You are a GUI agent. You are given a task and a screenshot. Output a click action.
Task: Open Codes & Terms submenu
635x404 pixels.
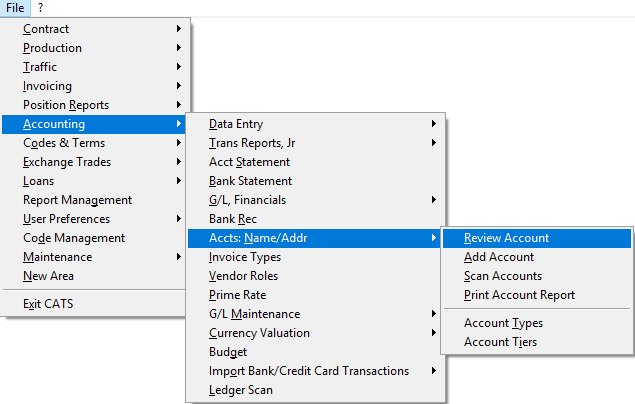[94, 143]
